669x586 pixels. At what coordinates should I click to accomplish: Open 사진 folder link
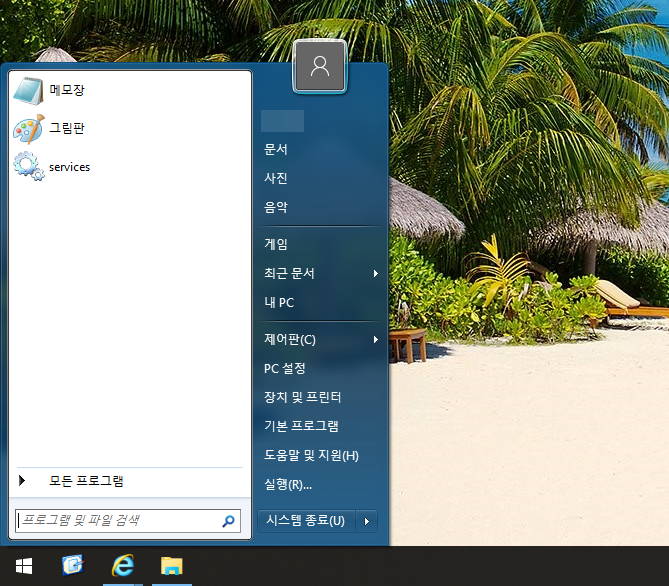pos(276,178)
